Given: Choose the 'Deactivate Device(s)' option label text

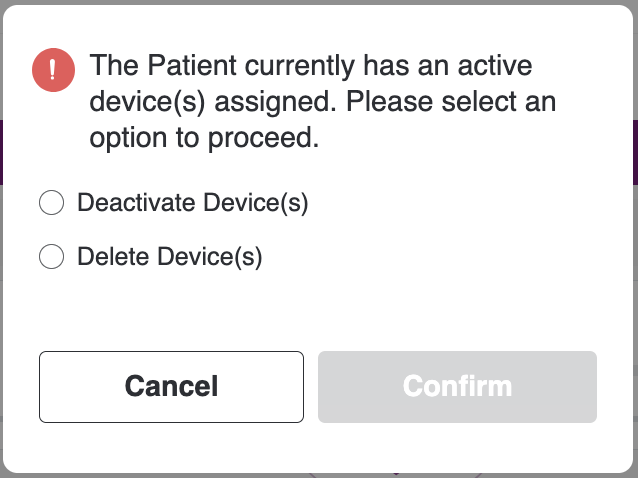Looking at the screenshot, I should tap(193, 202).
